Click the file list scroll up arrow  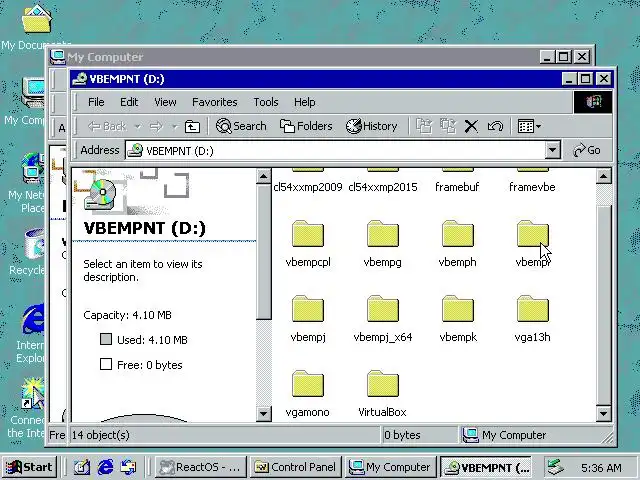603,177
